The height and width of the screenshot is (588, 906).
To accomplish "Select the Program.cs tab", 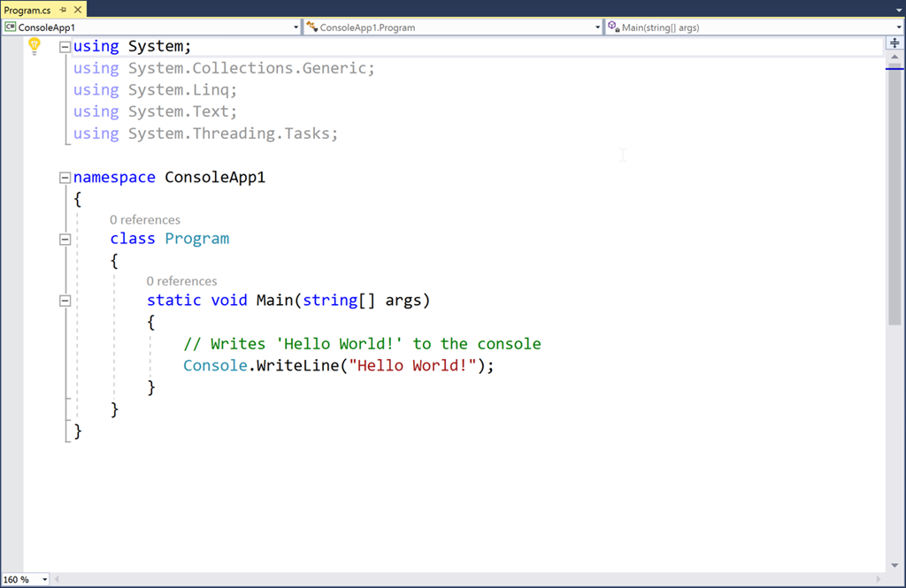I will point(27,10).
